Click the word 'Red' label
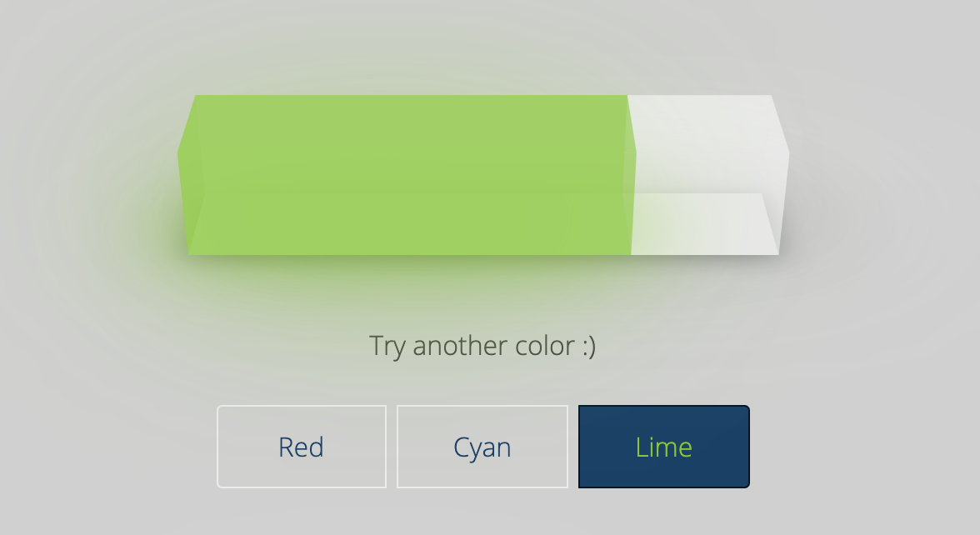 302,447
